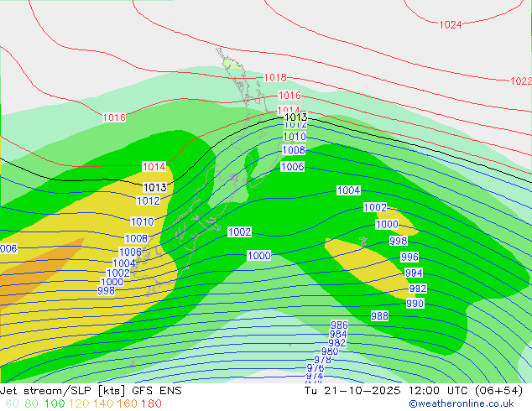Select the 80 kts legend value
Viewport: 532px width, 411px height.
31,403
